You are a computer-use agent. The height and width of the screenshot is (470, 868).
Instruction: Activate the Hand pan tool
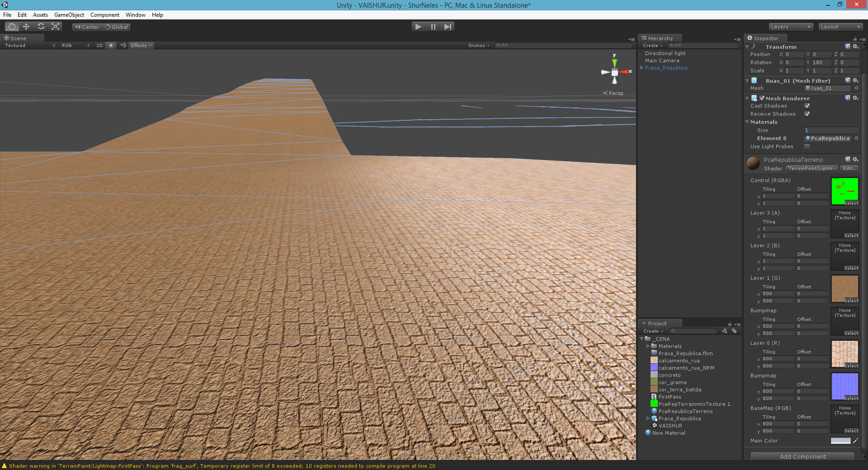12,26
